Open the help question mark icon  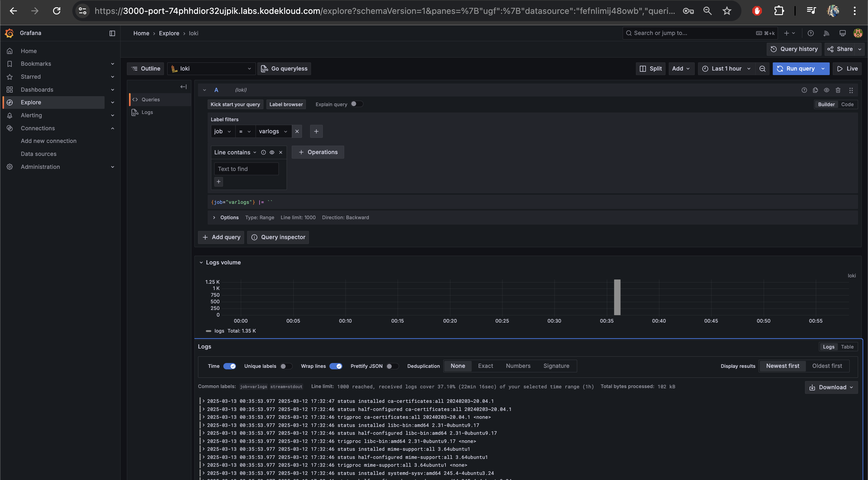click(811, 33)
